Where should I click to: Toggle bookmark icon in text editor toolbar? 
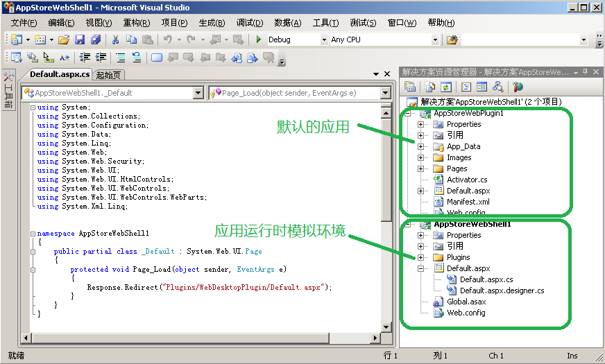pyautogui.click(x=157, y=58)
